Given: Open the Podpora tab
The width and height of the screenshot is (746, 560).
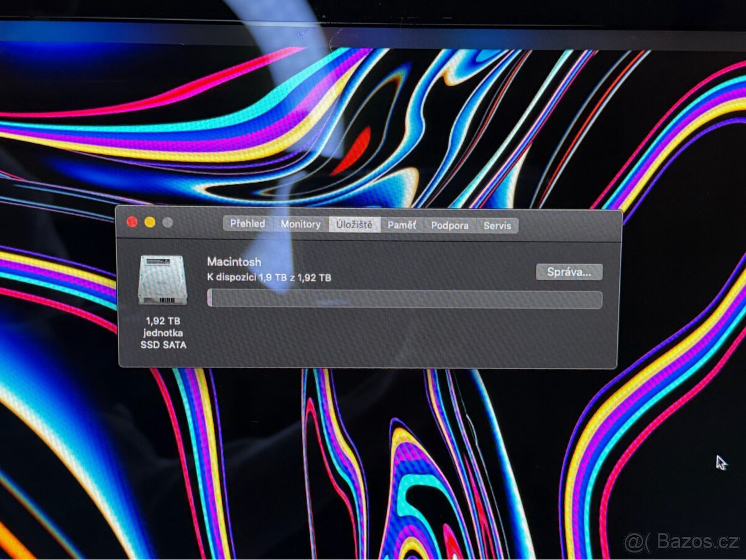Looking at the screenshot, I should coord(449,226).
